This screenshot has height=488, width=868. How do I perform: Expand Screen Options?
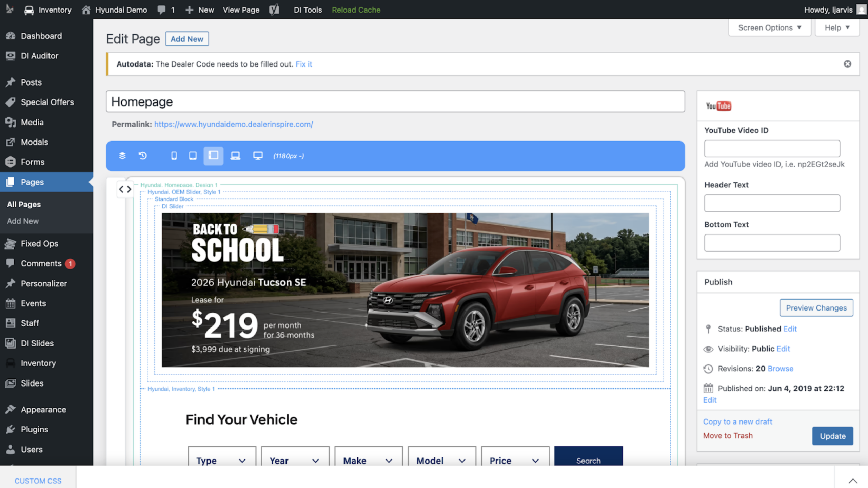click(x=770, y=27)
